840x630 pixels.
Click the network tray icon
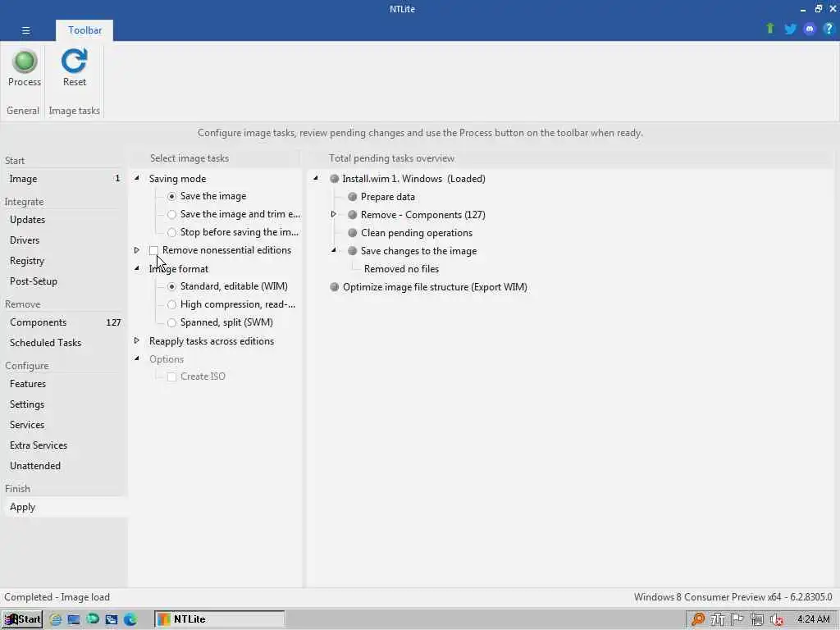tap(756, 619)
